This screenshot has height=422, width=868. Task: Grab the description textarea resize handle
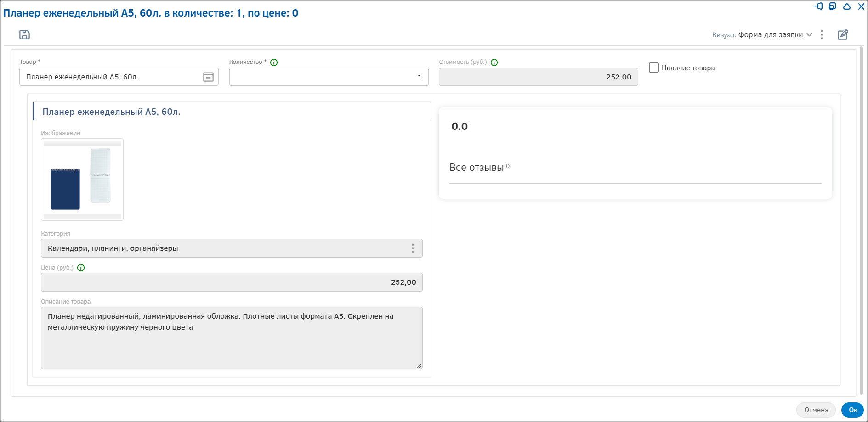pyautogui.click(x=419, y=366)
